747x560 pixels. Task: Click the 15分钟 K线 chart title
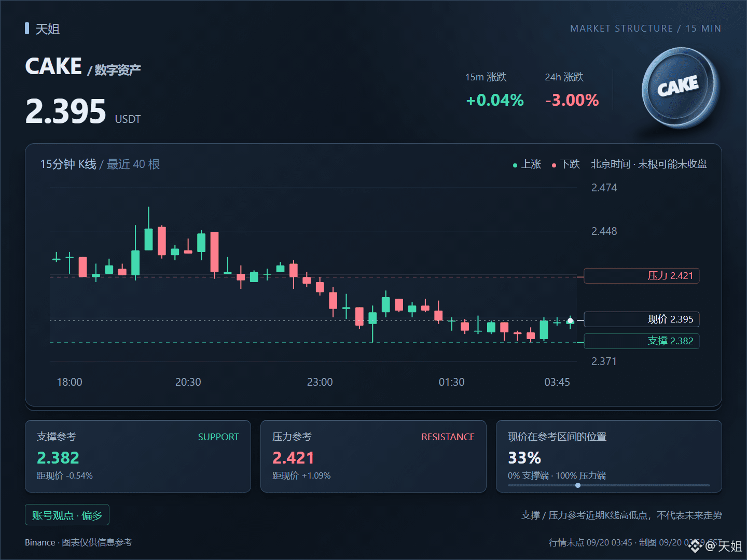point(68,164)
